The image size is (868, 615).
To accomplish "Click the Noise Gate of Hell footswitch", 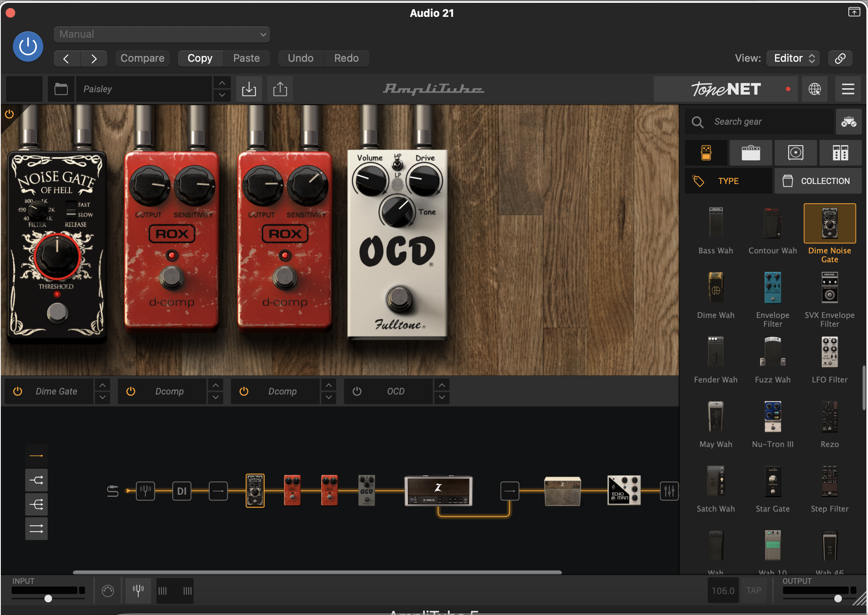I will (x=57, y=313).
